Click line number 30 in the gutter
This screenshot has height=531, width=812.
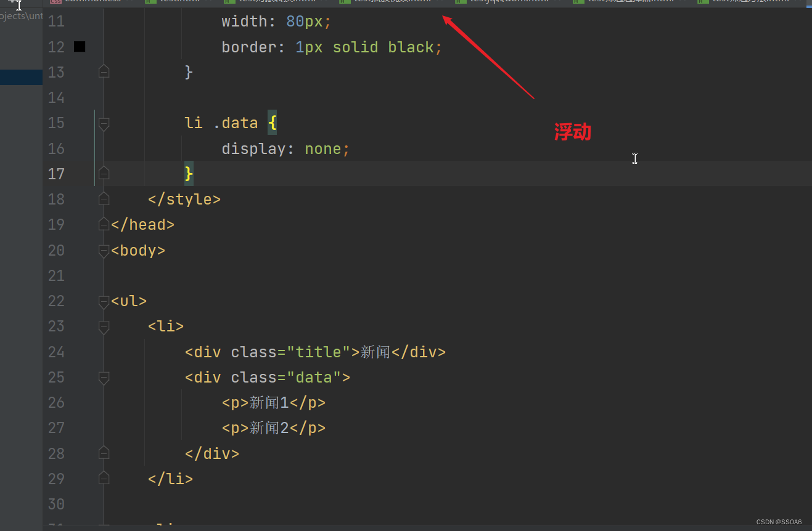pyautogui.click(x=56, y=504)
